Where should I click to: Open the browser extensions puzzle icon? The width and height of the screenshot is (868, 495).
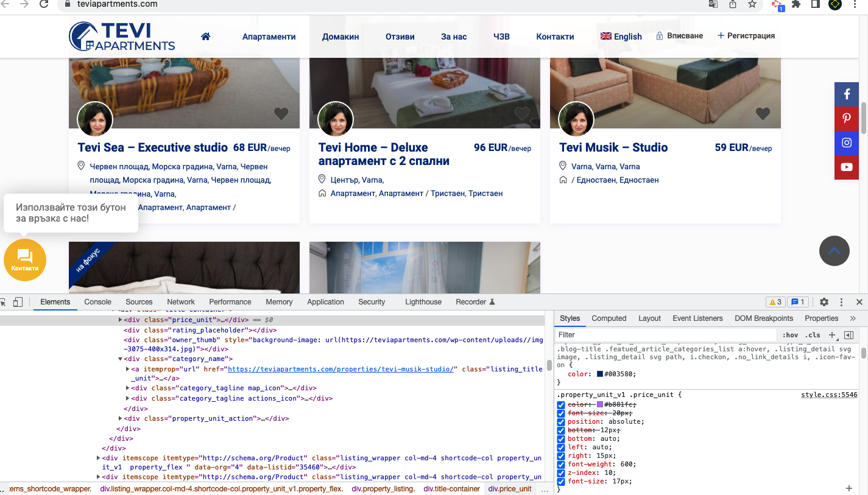coord(796,4)
